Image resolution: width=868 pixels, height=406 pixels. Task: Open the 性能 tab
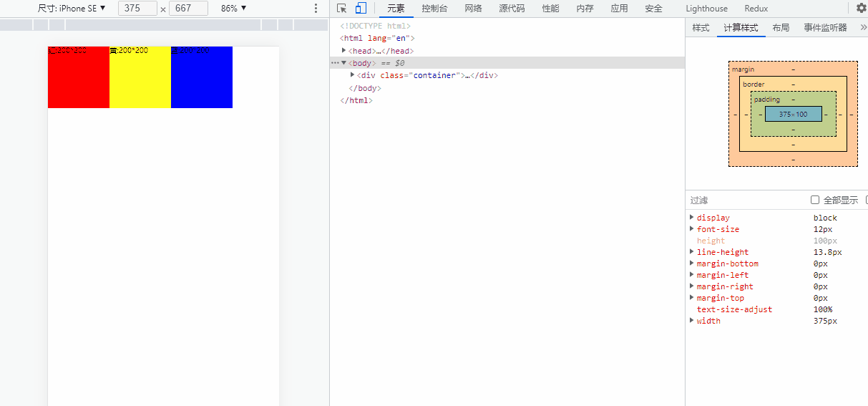[x=550, y=9]
